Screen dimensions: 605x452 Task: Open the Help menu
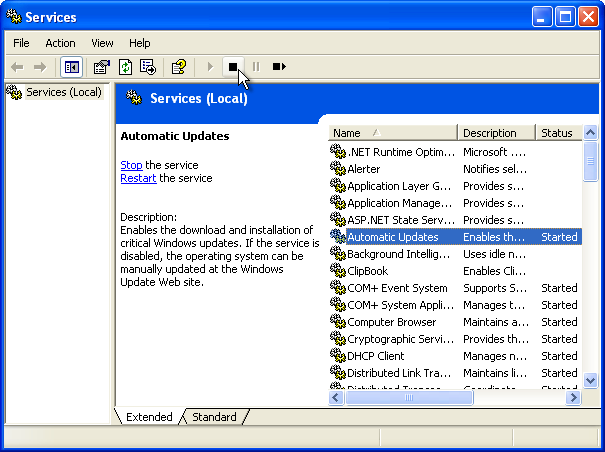coord(140,43)
